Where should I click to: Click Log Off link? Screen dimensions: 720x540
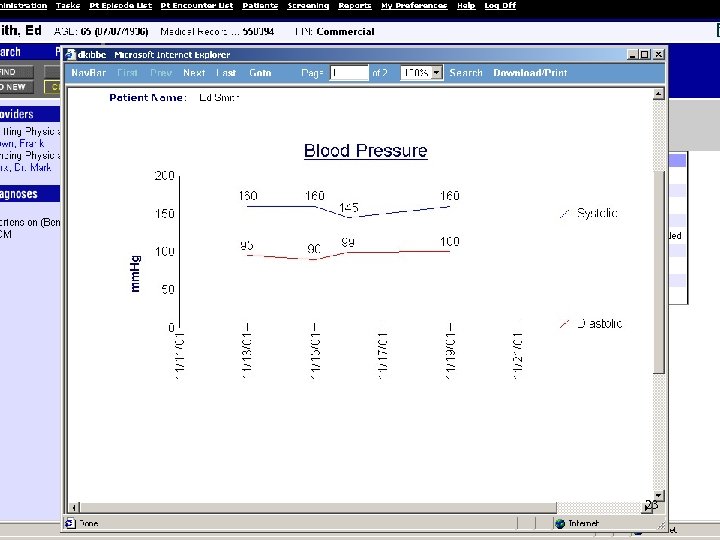tap(500, 6)
